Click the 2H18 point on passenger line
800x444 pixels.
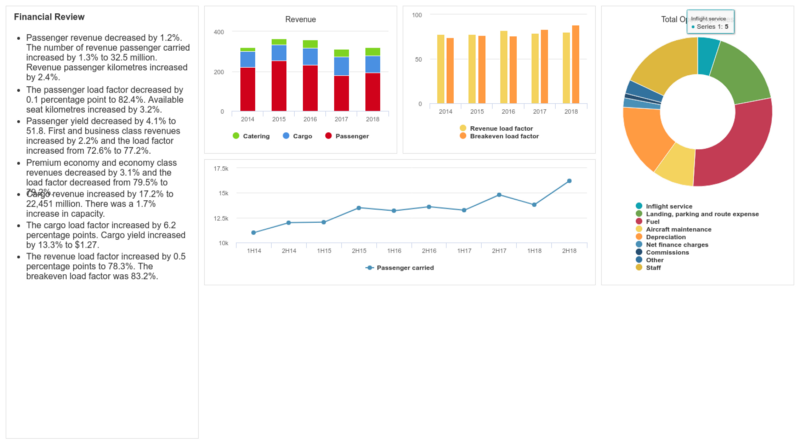point(569,181)
